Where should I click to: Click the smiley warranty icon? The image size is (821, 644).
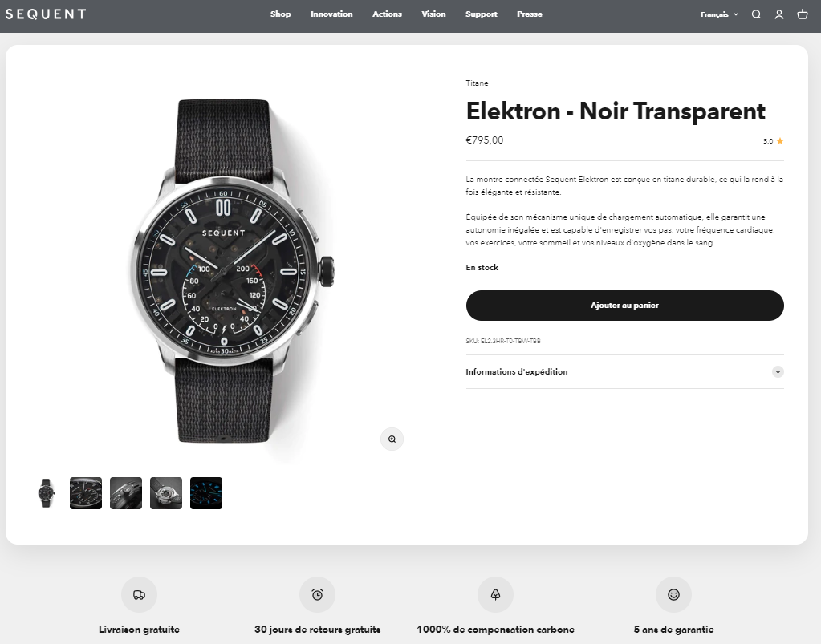(x=674, y=595)
